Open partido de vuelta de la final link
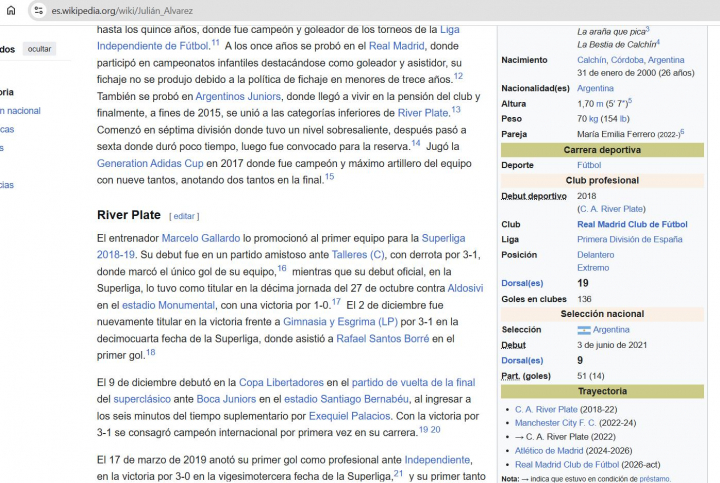The height and width of the screenshot is (483, 720). (x=413, y=382)
